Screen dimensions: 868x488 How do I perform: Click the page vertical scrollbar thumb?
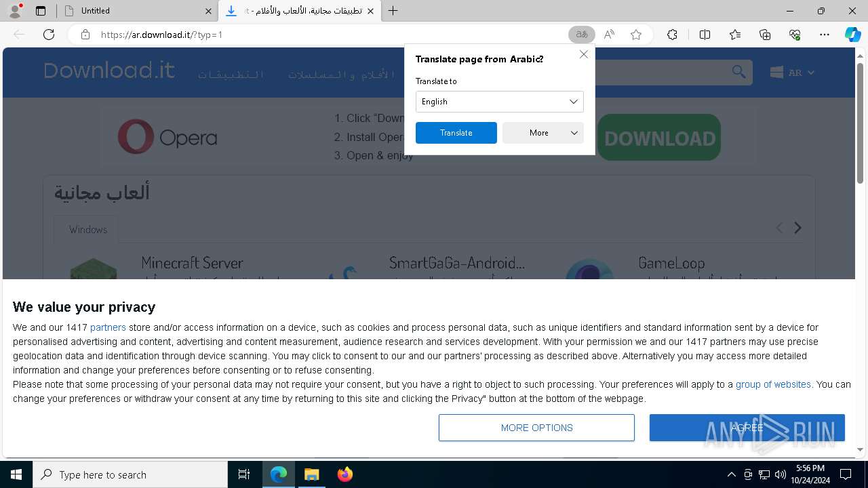click(860, 122)
